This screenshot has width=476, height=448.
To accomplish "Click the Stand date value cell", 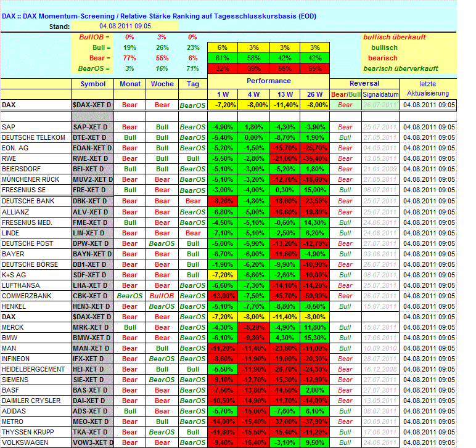I will 125,26.
